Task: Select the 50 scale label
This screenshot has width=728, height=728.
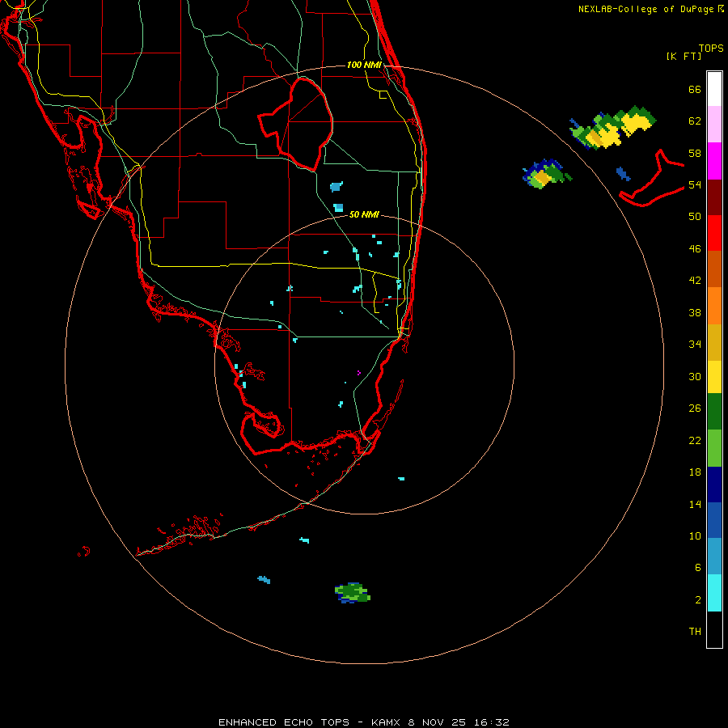Action: [x=695, y=216]
